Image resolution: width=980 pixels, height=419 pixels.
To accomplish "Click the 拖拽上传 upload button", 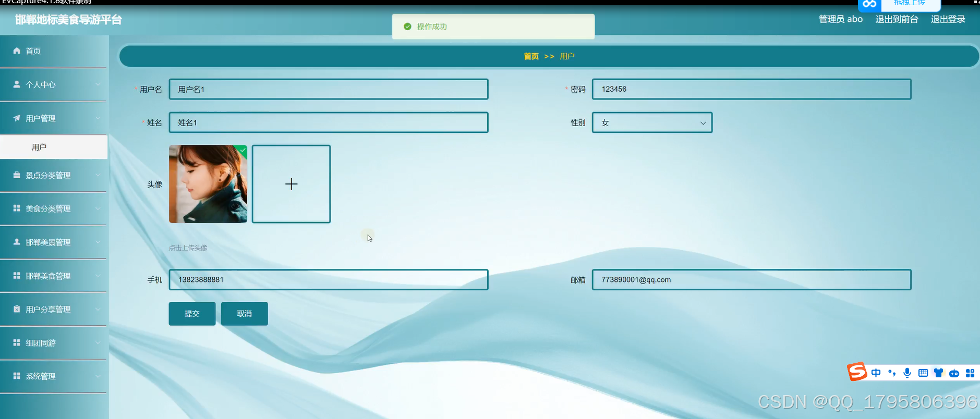I will (910, 3).
